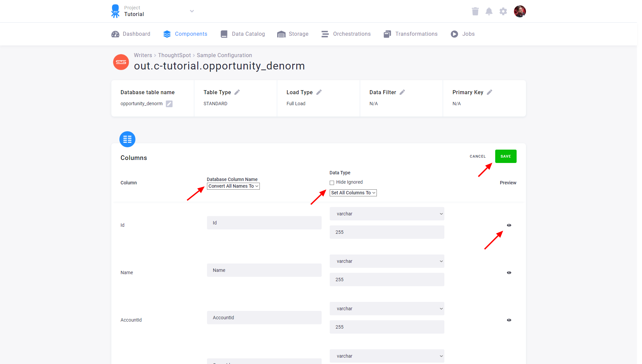Preview the Id column eye icon

pos(509,225)
